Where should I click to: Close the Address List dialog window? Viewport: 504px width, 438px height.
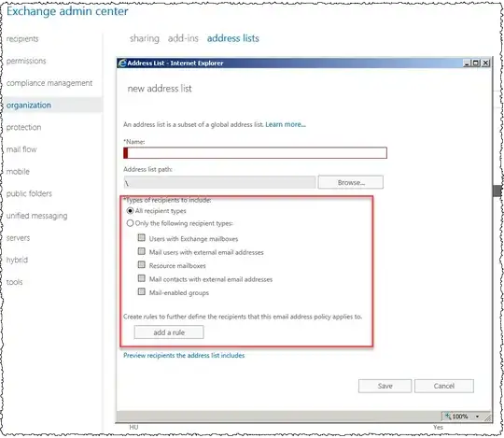pyautogui.click(x=485, y=63)
